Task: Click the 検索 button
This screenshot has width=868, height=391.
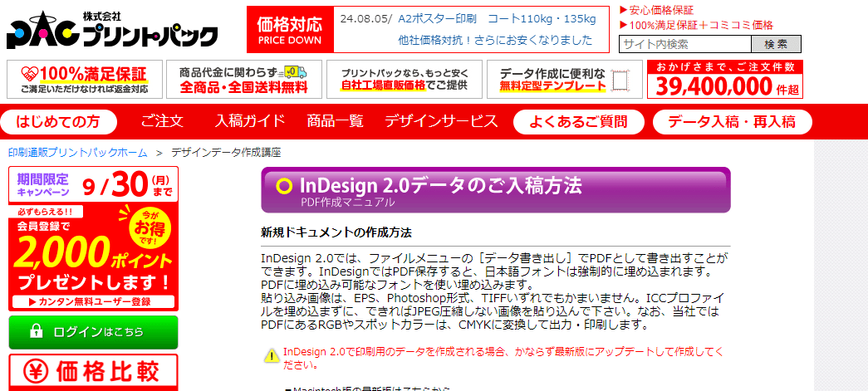Action: [776, 44]
